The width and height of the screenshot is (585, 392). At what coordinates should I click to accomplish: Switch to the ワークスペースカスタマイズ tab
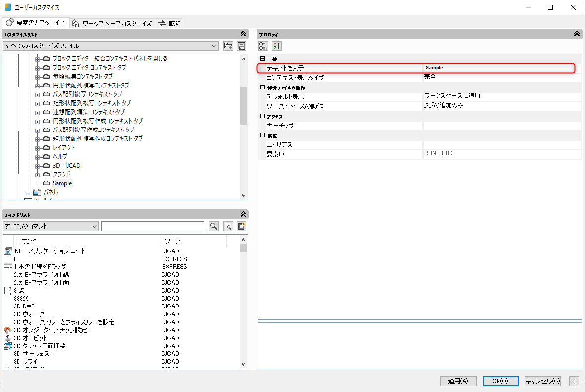tap(112, 23)
